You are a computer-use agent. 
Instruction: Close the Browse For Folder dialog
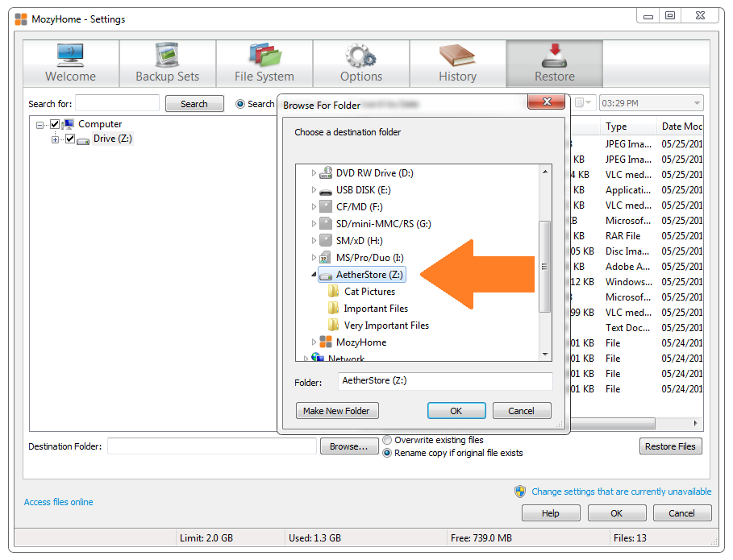click(547, 102)
